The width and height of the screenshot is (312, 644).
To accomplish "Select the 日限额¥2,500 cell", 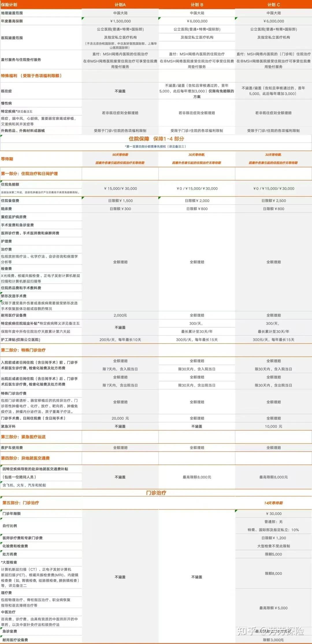I will click(274, 201).
